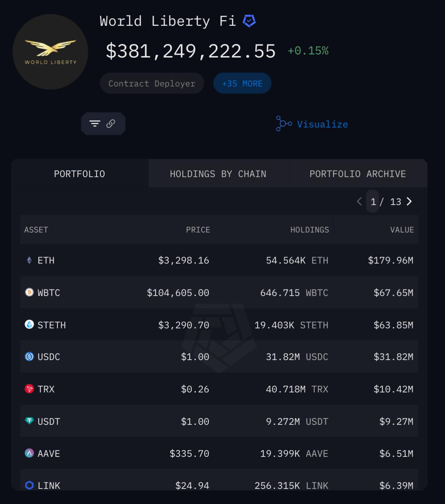Click the page number input field

[373, 201]
